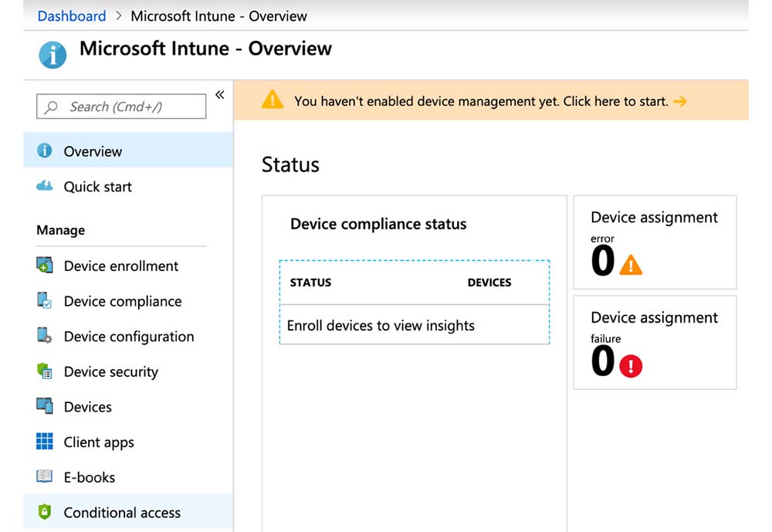Click the Conditional access lock icon
Image resolution: width=772 pixels, height=532 pixels.
[x=45, y=512]
